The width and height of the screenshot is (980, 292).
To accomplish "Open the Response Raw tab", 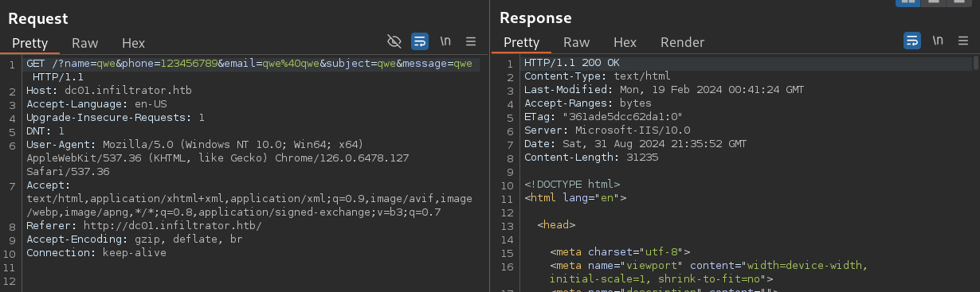I will (x=577, y=42).
